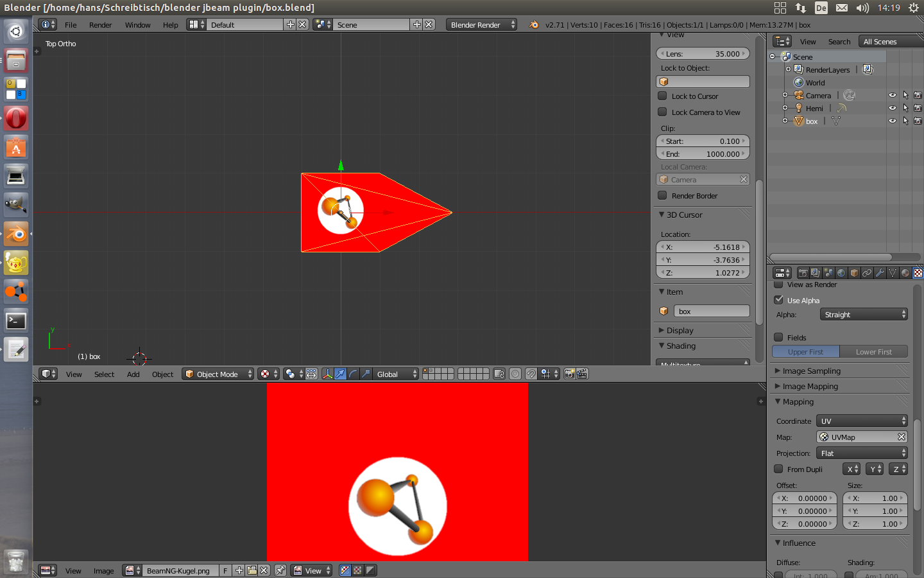Hide the Camera in the viewport (eye icon)
The width and height of the screenshot is (924, 578).
892,95
